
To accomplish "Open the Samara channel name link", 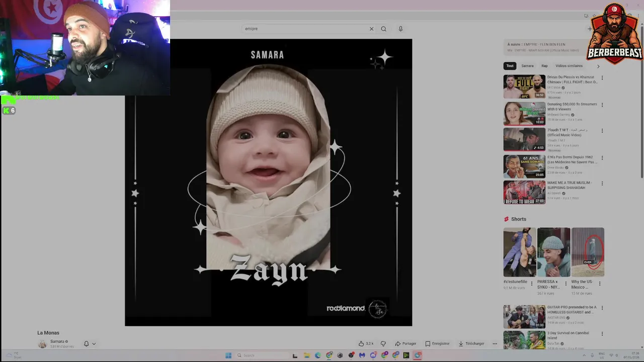I will pos(57,341).
